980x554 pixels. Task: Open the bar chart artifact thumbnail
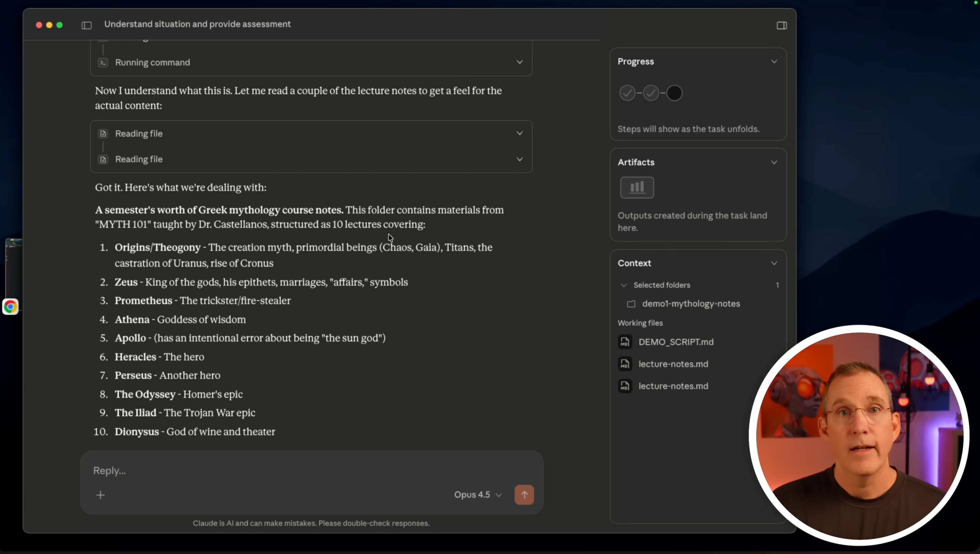coord(637,187)
